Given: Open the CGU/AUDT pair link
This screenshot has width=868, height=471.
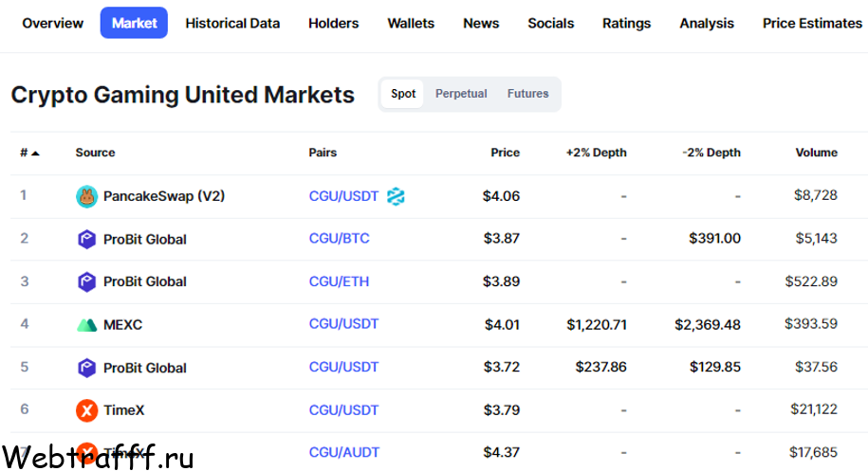Looking at the screenshot, I should 343,452.
